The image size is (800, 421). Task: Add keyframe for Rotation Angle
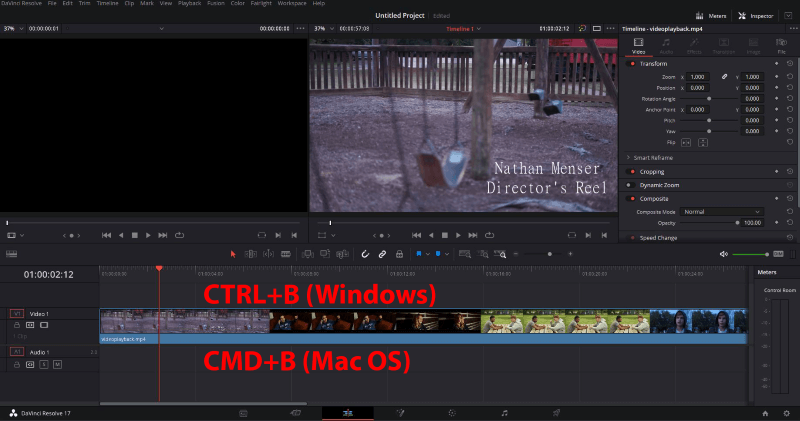tap(777, 99)
